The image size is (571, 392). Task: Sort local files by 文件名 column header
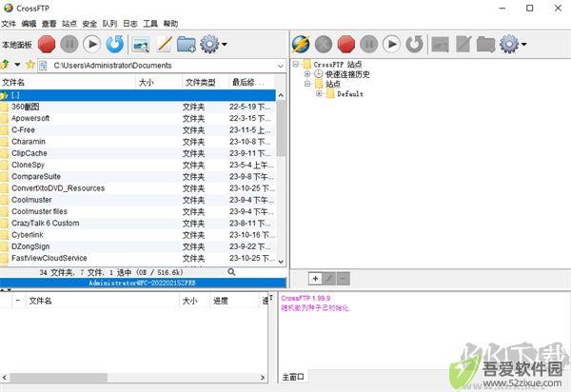click(68, 82)
